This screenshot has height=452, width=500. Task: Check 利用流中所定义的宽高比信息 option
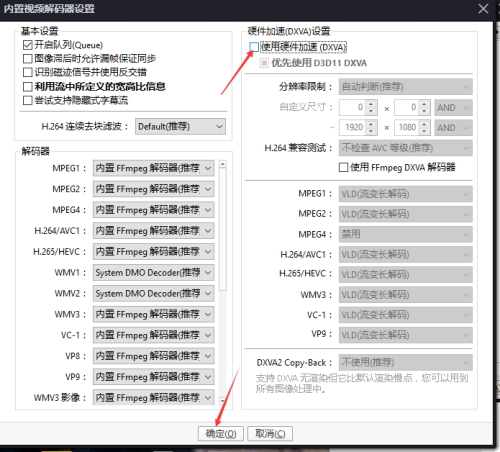pyautogui.click(x=28, y=86)
